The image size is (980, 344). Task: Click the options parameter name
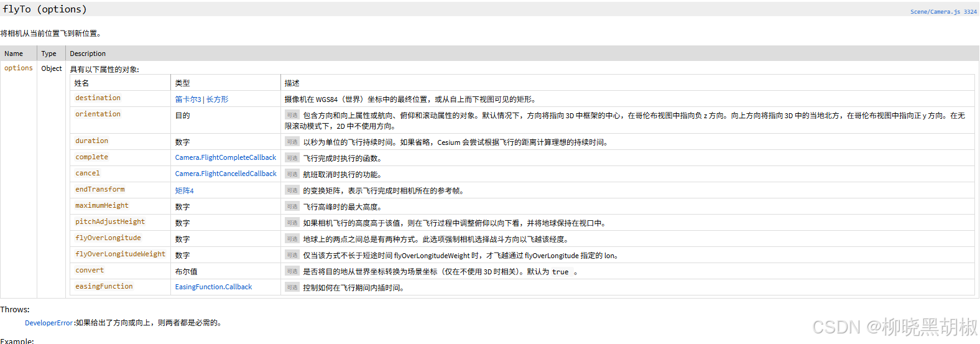(x=19, y=68)
